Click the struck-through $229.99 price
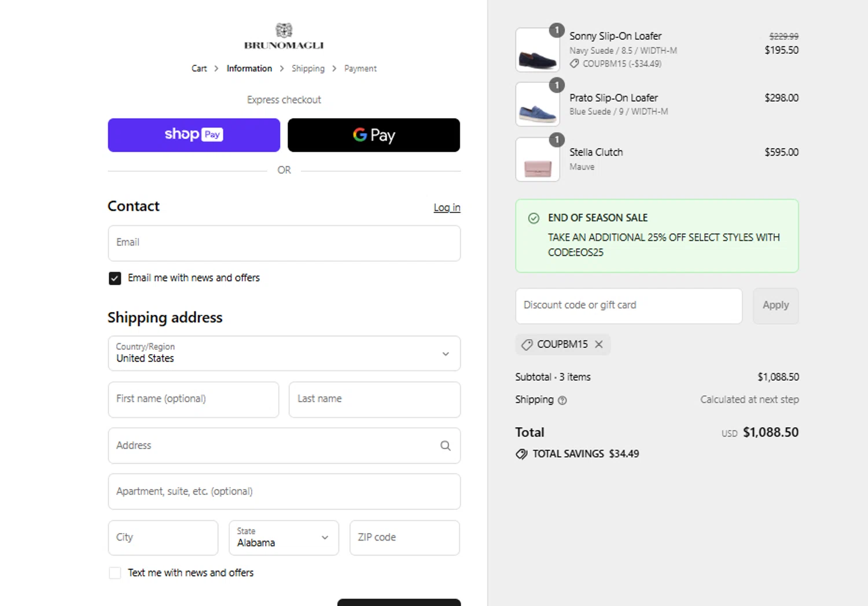 click(x=784, y=36)
